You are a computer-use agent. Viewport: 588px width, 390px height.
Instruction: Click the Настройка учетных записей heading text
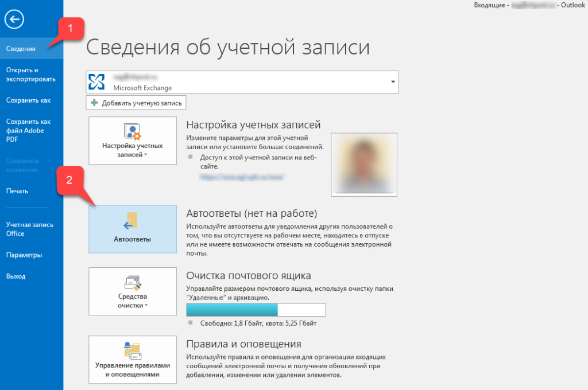click(253, 125)
